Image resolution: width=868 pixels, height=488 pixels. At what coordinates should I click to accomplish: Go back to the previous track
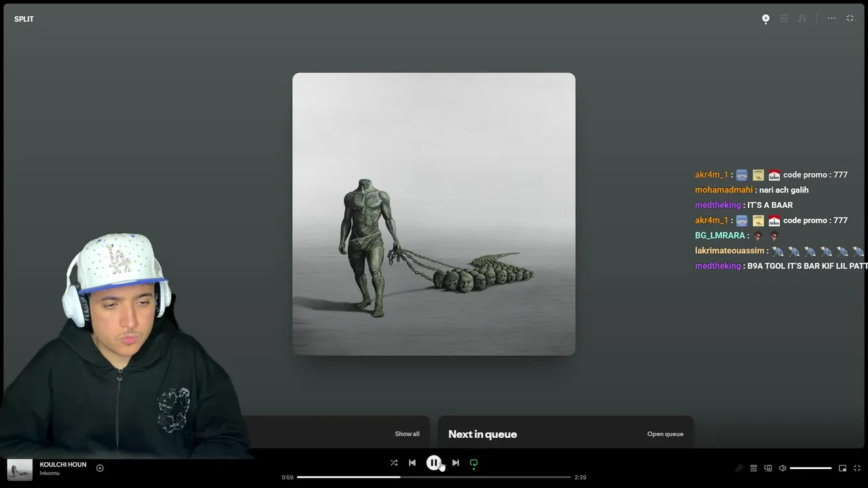click(x=412, y=463)
